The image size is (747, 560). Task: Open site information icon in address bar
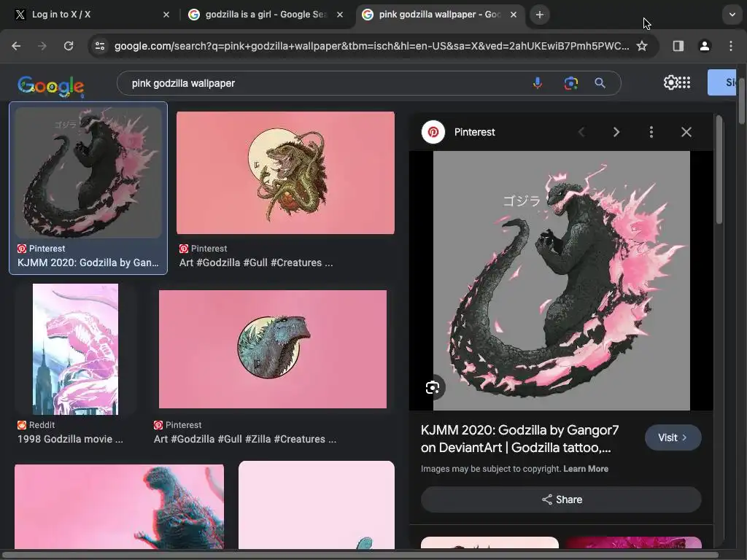pyautogui.click(x=100, y=46)
